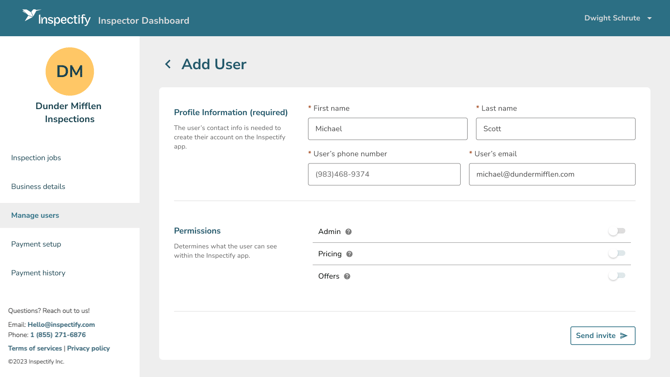670x377 pixels.
Task: Click the Questions? Reach out to us! text
Action: 49,311
